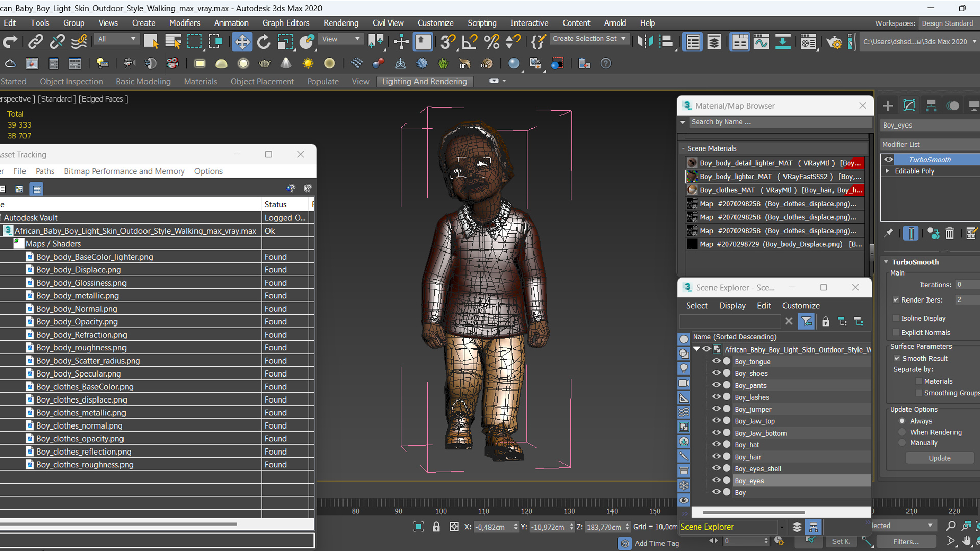Open the Modify command panel tab
Image resolution: width=980 pixels, height=551 pixels.
coord(910,106)
